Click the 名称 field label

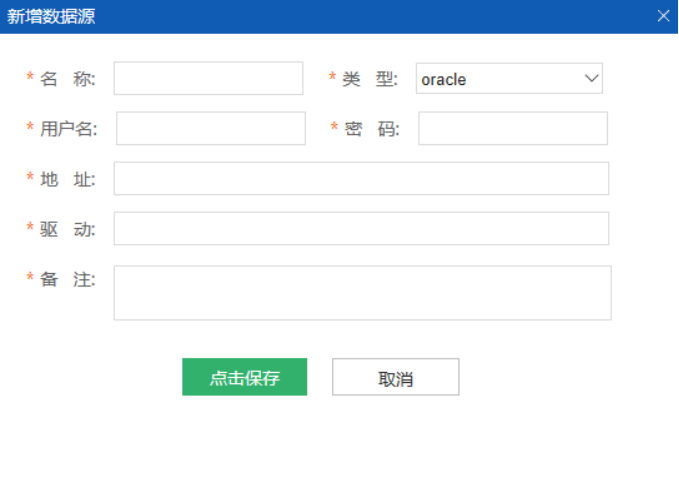pyautogui.click(x=68, y=79)
